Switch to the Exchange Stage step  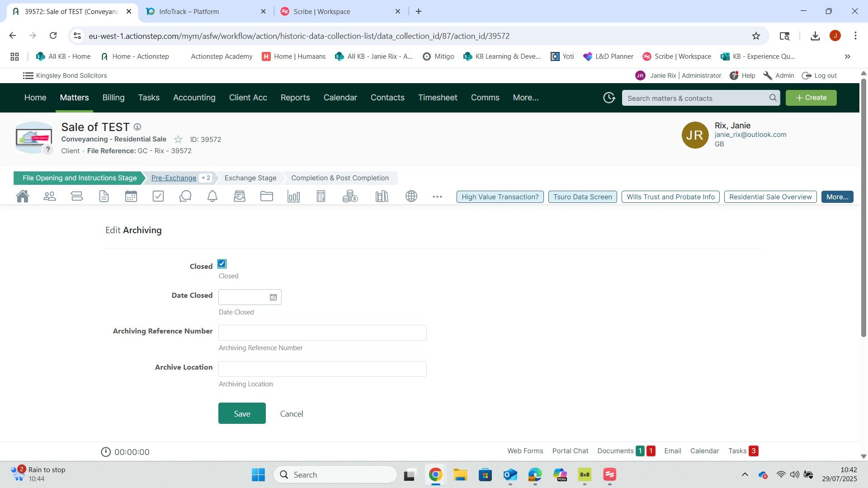tap(250, 178)
